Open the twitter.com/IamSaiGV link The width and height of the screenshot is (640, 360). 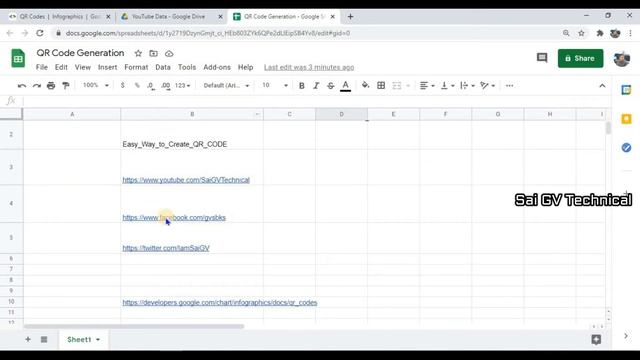click(166, 248)
